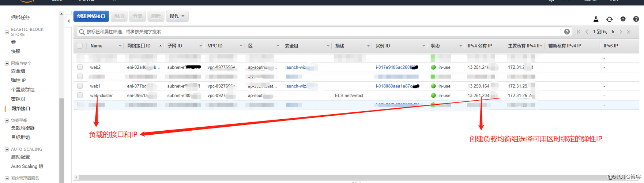644x183 pixels.
Task: Refresh the network interfaces list
Action: (x=609, y=19)
